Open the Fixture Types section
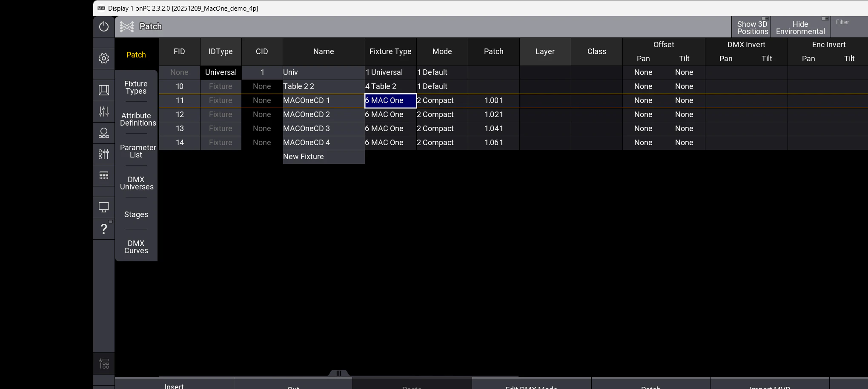The width and height of the screenshot is (868, 389). pos(136,87)
